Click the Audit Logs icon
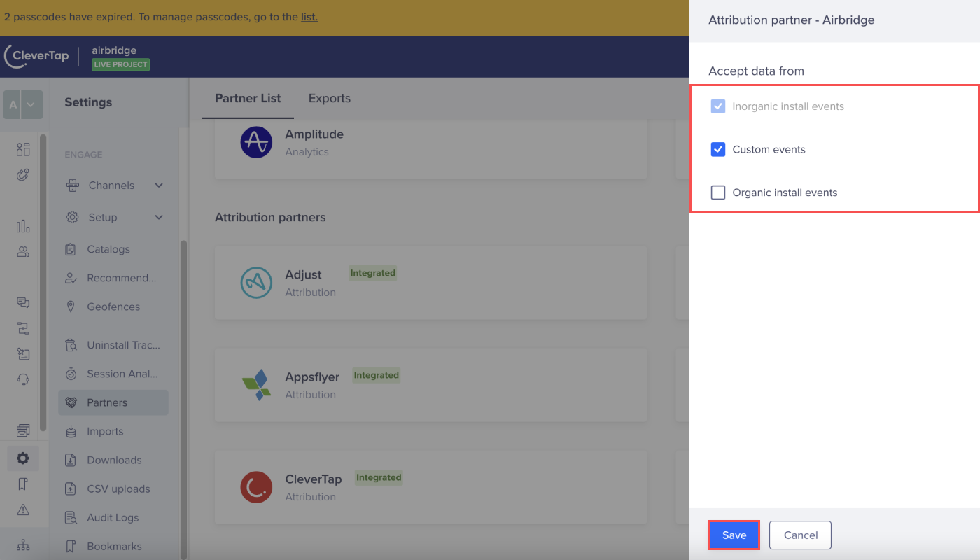The height and width of the screenshot is (560, 980). (71, 518)
